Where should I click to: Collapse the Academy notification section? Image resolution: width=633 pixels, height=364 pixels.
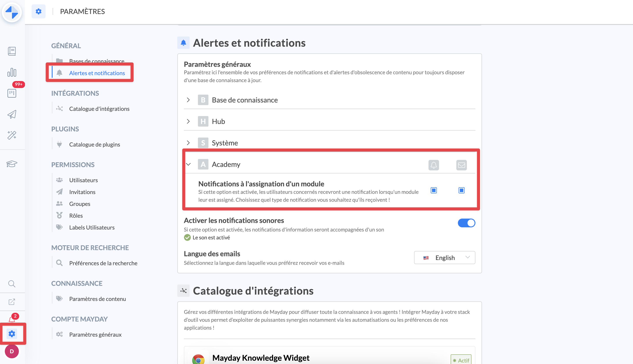point(188,164)
